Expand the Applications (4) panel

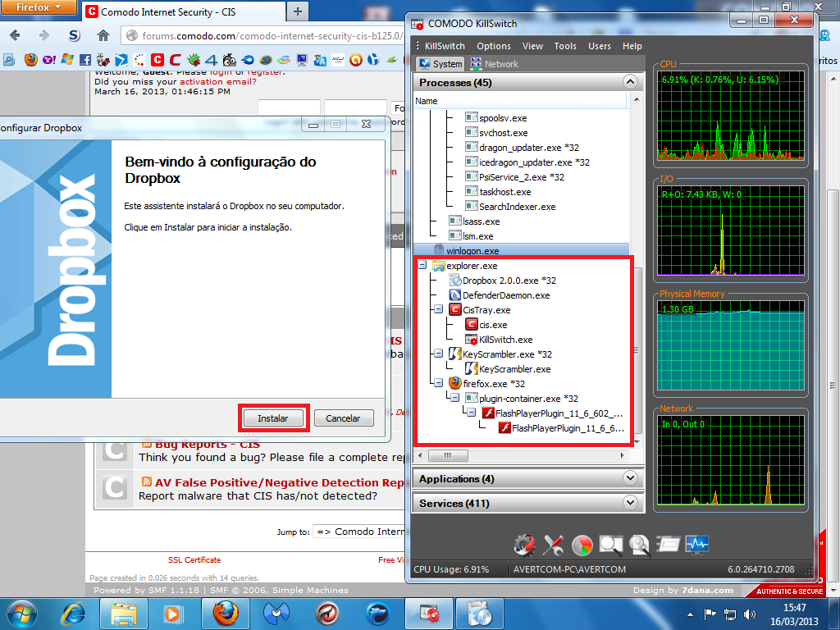tap(631, 478)
